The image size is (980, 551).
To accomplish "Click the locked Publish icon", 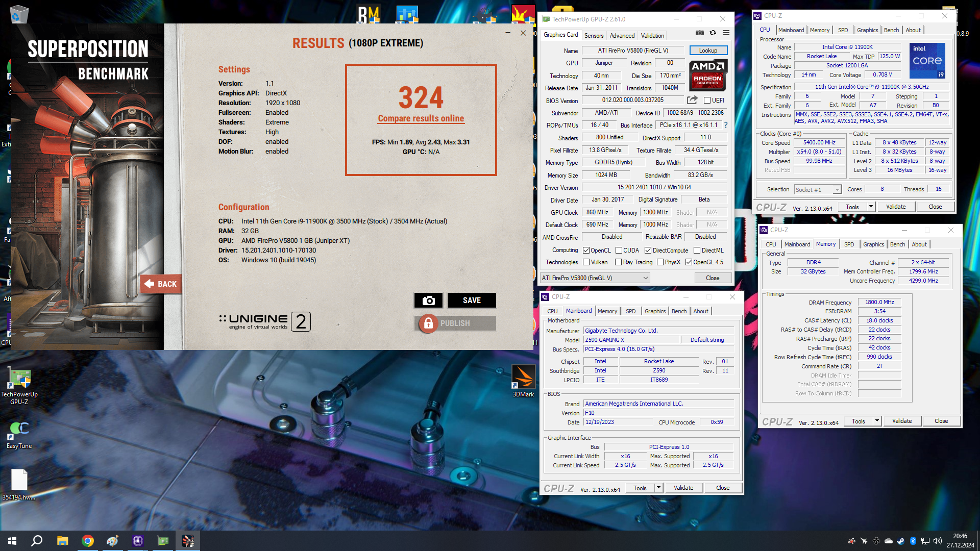I will point(428,323).
